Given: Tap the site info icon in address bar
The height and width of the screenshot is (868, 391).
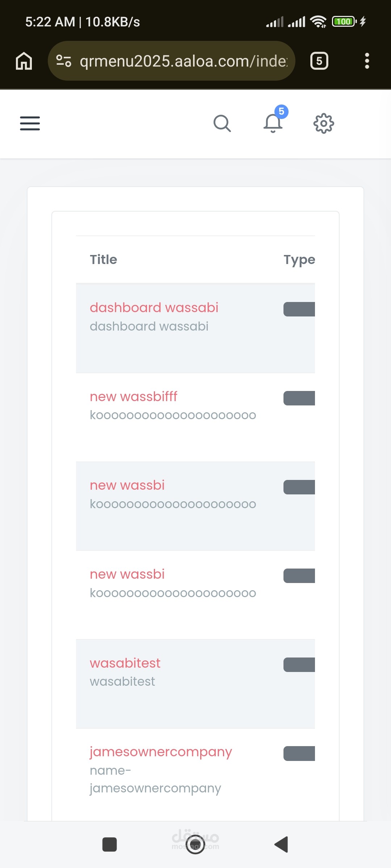Looking at the screenshot, I should 64,61.
